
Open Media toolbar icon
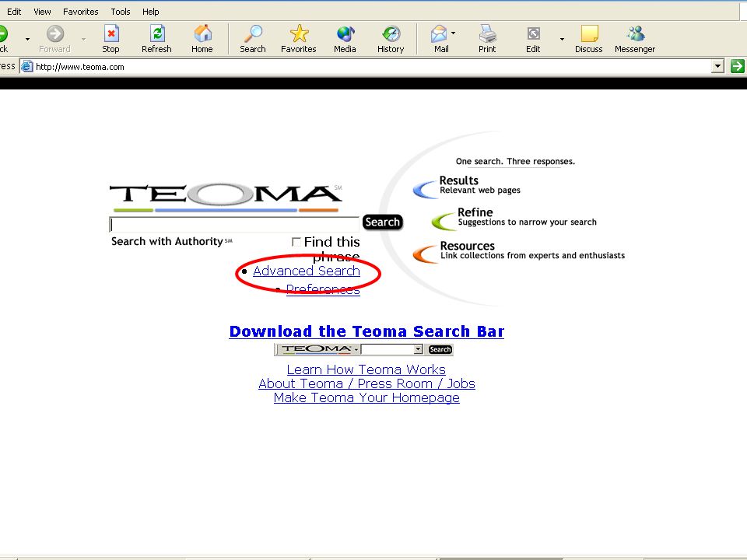pyautogui.click(x=345, y=33)
